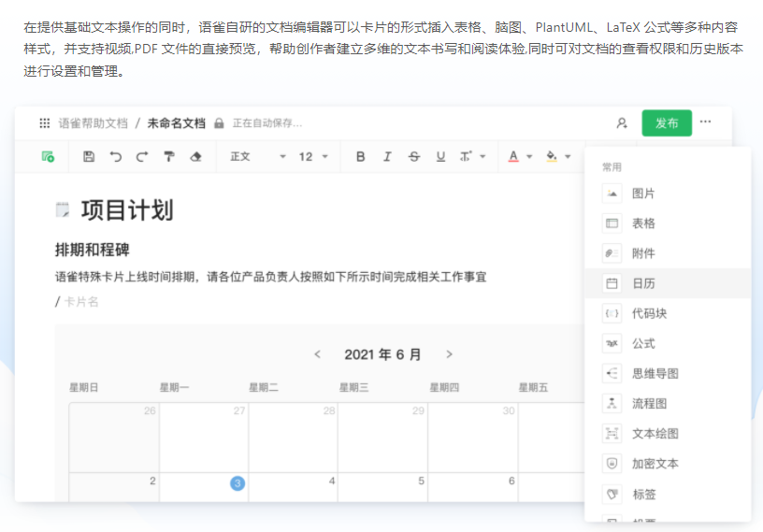763x532 pixels.
Task: Open the apps grid icon
Action: coord(45,123)
